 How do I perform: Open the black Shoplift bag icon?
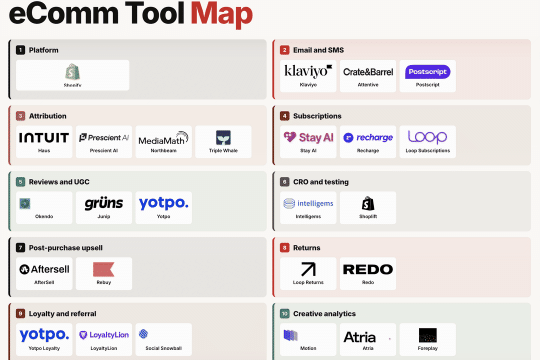tap(368, 203)
